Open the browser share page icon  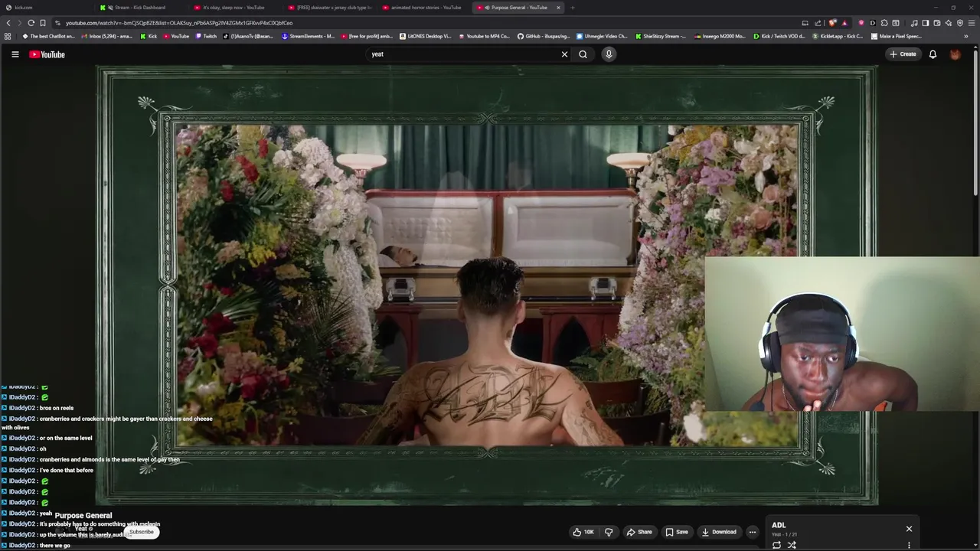point(817,23)
